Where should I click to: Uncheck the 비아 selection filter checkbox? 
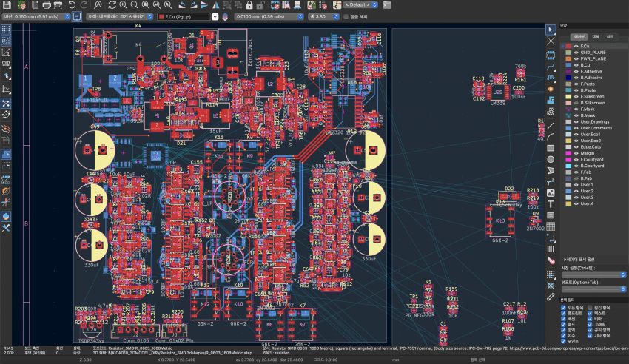(590, 319)
